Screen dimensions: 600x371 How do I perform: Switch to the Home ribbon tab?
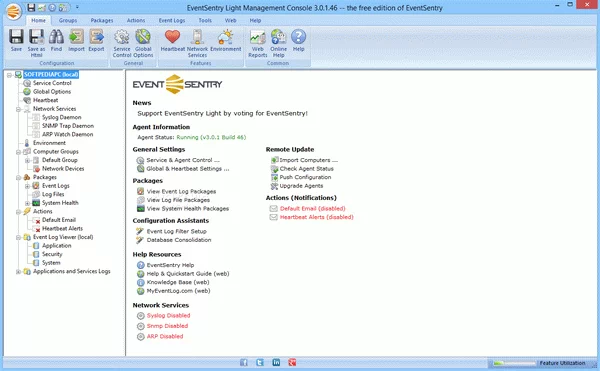pyautogui.click(x=38, y=20)
